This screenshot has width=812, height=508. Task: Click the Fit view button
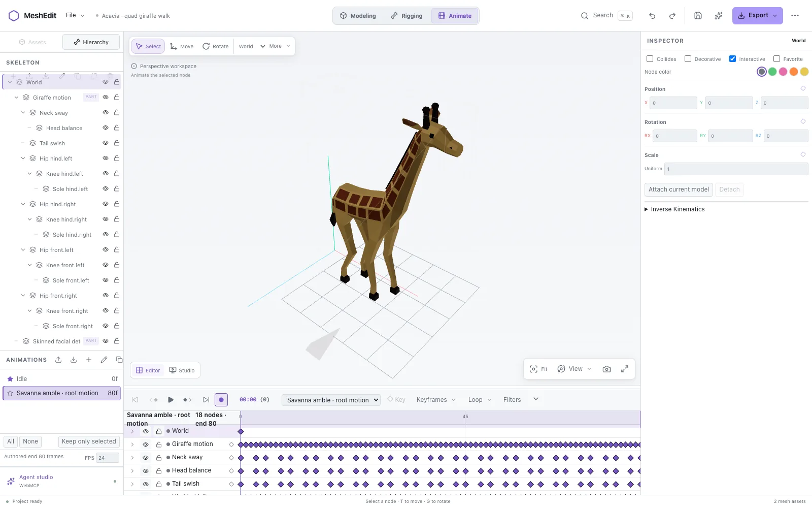point(538,369)
